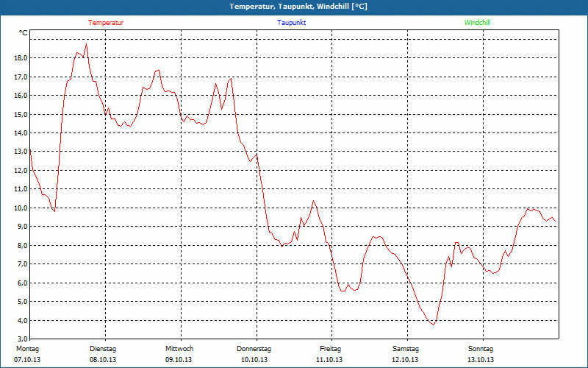Click the date 13.10.13
The height and width of the screenshot is (368, 588).
tap(481, 360)
